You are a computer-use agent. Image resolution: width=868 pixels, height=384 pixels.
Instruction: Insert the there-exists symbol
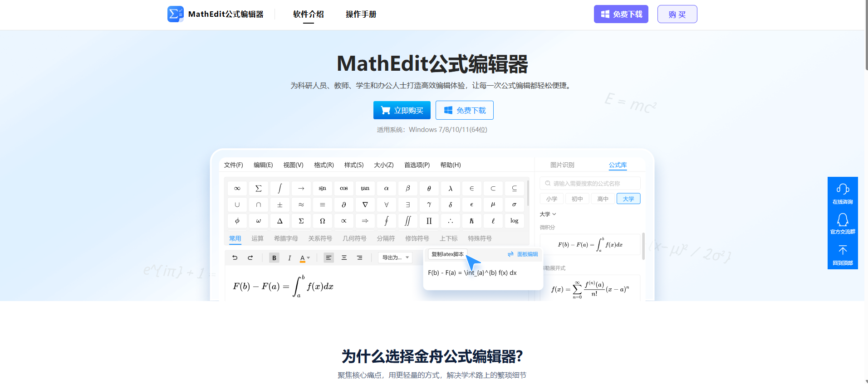click(x=407, y=204)
